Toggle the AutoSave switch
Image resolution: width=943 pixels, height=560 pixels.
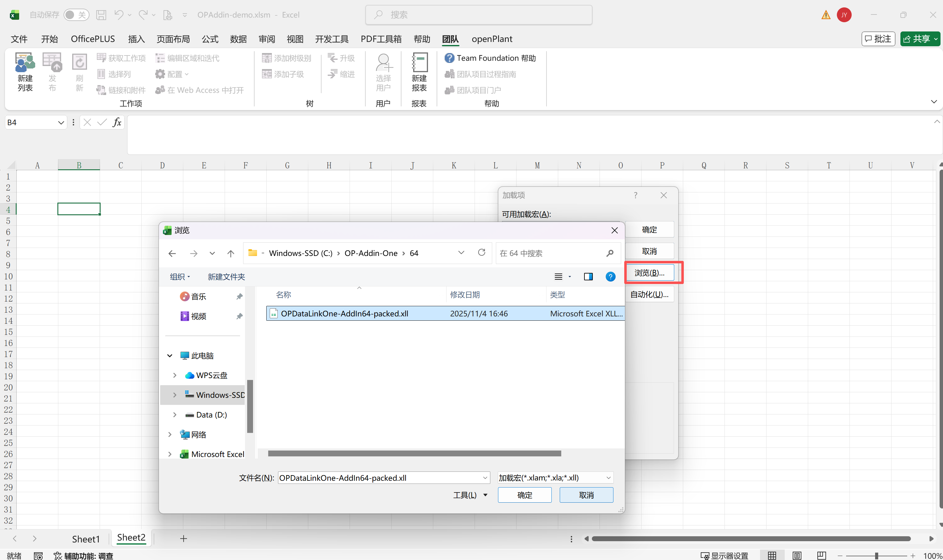tap(76, 15)
